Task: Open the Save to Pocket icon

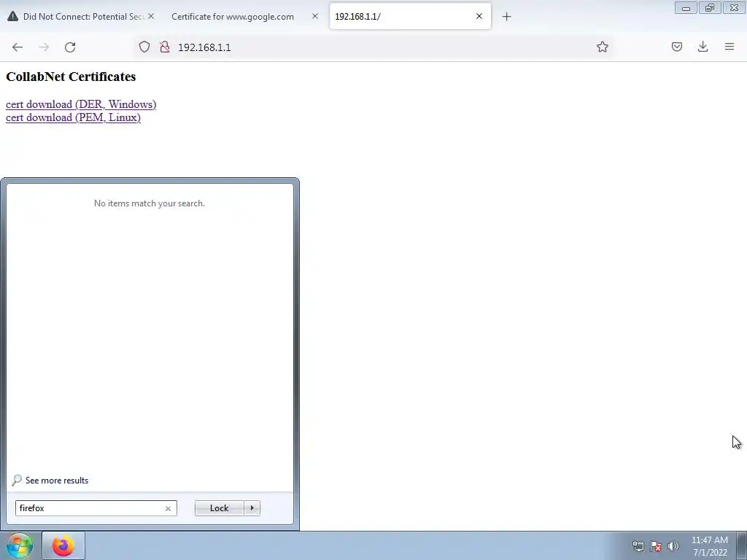Action: pos(676,47)
